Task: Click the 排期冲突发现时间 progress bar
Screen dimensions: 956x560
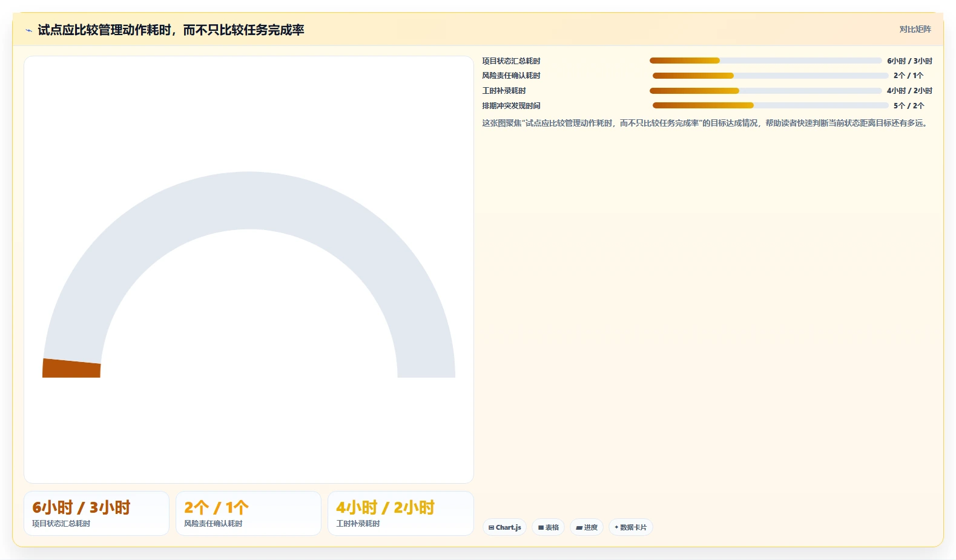Action: pos(770,105)
